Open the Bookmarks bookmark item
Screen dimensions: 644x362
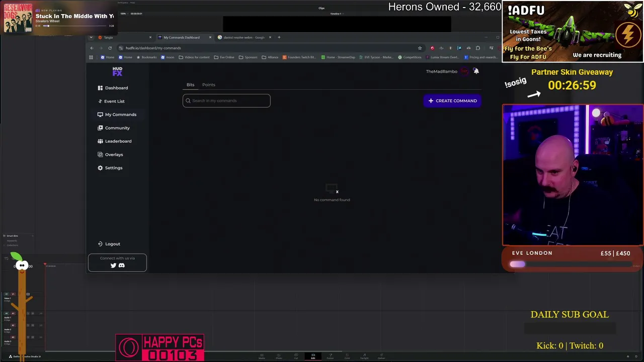pyautogui.click(x=146, y=57)
